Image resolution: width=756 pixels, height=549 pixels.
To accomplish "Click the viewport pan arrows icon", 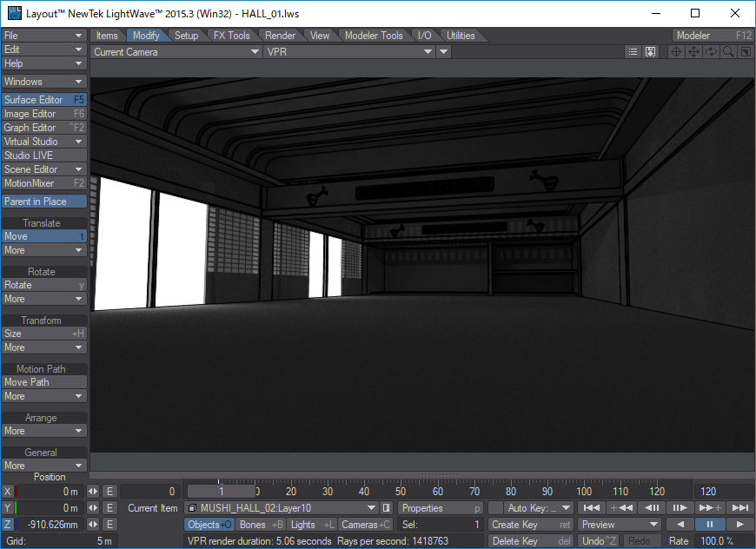I will (x=693, y=51).
